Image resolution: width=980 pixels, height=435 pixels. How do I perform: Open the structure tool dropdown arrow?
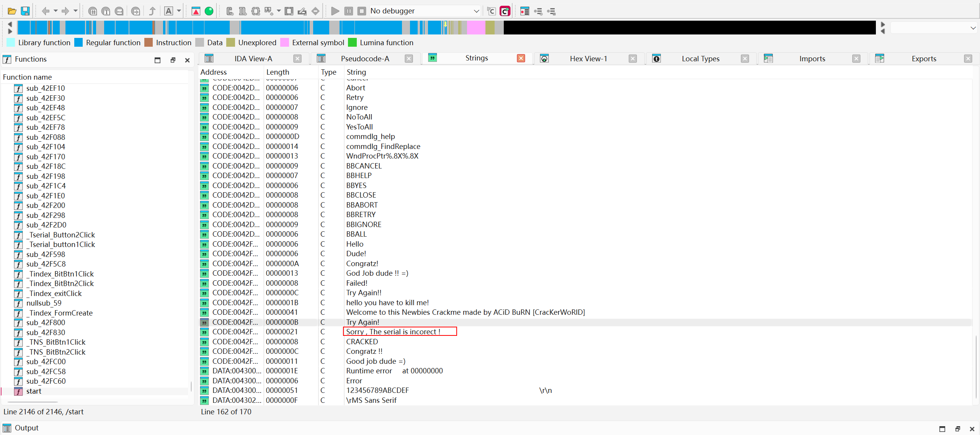279,11
